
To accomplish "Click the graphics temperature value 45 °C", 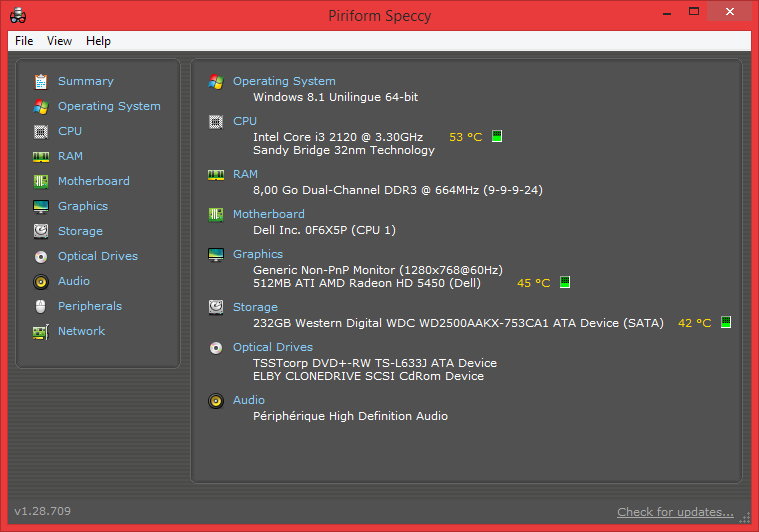I will click(x=533, y=283).
